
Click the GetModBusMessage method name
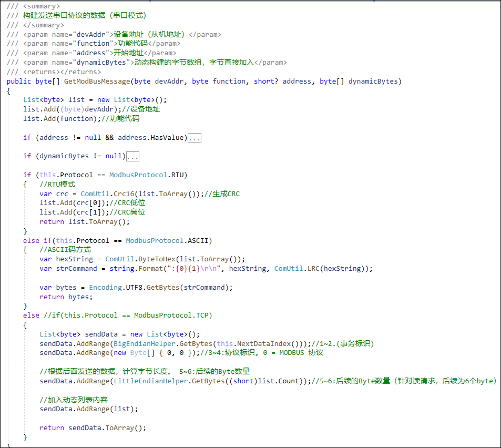[x=97, y=82]
